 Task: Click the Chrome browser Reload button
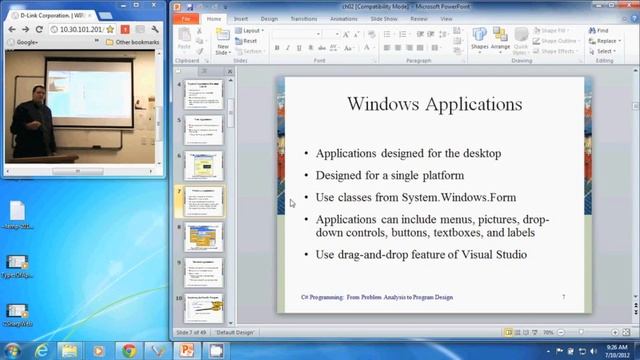[x=39, y=29]
